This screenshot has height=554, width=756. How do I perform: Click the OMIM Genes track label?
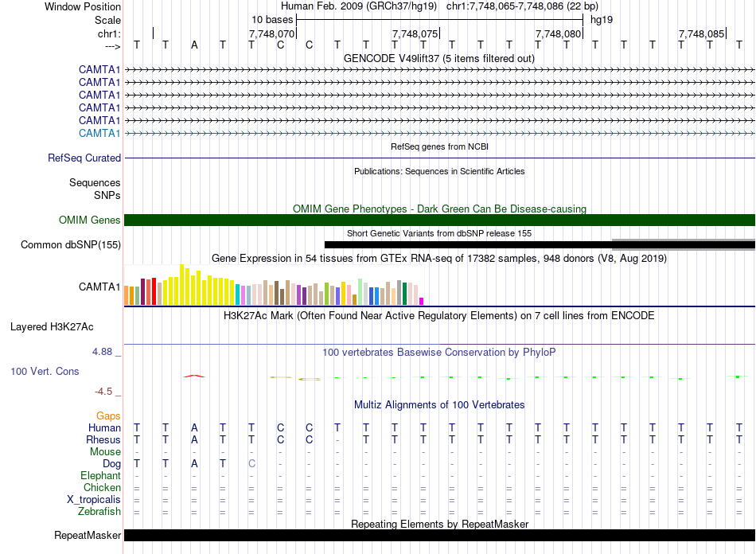90,220
